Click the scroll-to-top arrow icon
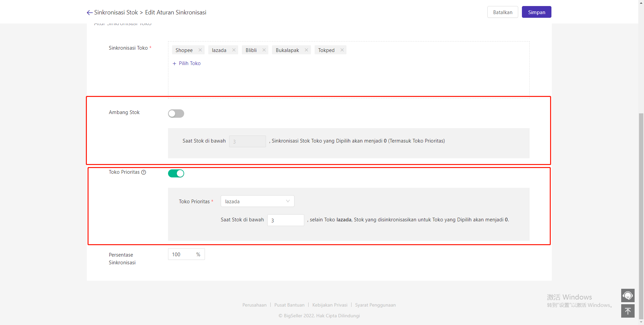Image resolution: width=644 pixels, height=325 pixels. pyautogui.click(x=628, y=311)
